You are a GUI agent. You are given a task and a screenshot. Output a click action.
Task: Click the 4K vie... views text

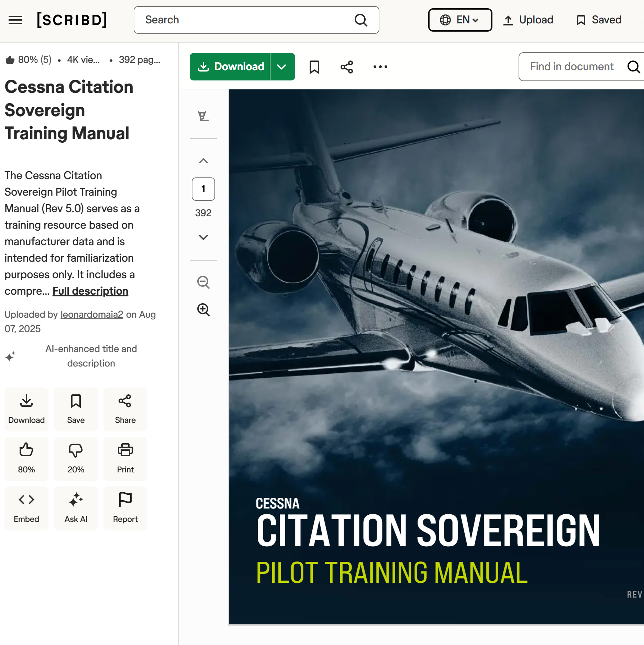[x=84, y=60]
